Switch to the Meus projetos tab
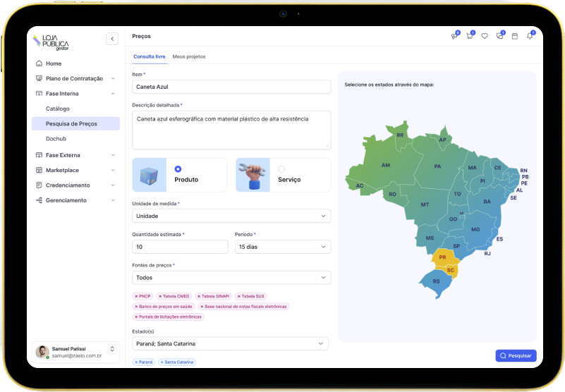This screenshot has width=565, height=392. point(189,56)
